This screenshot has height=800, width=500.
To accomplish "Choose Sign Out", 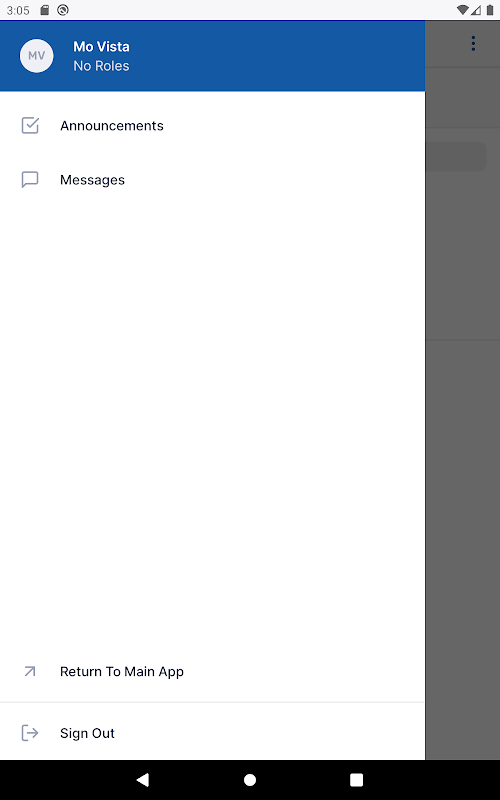I will (x=212, y=733).
